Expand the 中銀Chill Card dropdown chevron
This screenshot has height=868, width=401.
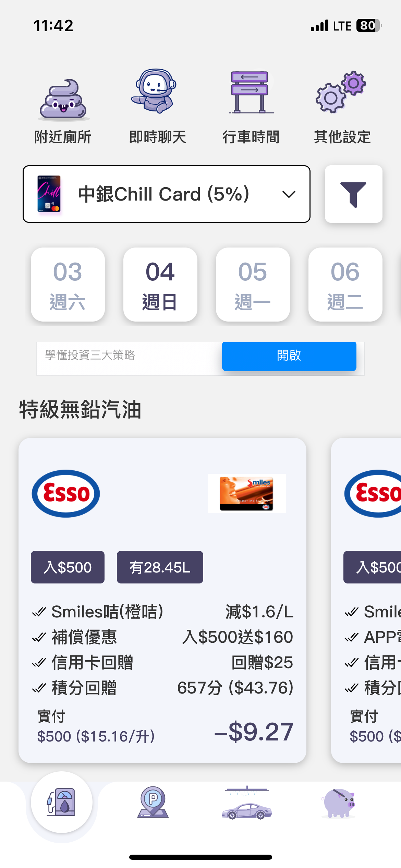pyautogui.click(x=289, y=194)
